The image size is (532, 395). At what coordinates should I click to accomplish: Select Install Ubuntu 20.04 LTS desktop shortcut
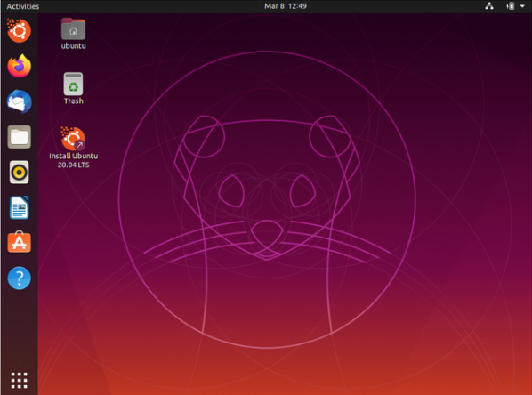73,148
